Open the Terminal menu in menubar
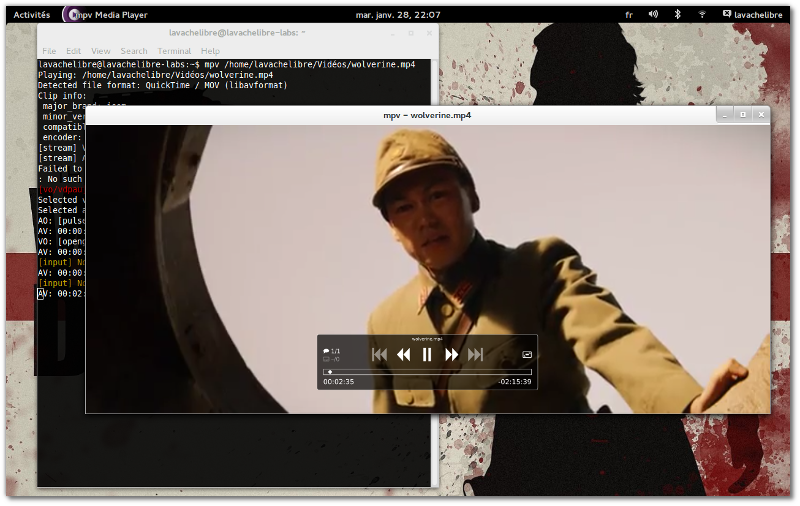This screenshot has height=506, width=800. pos(174,51)
